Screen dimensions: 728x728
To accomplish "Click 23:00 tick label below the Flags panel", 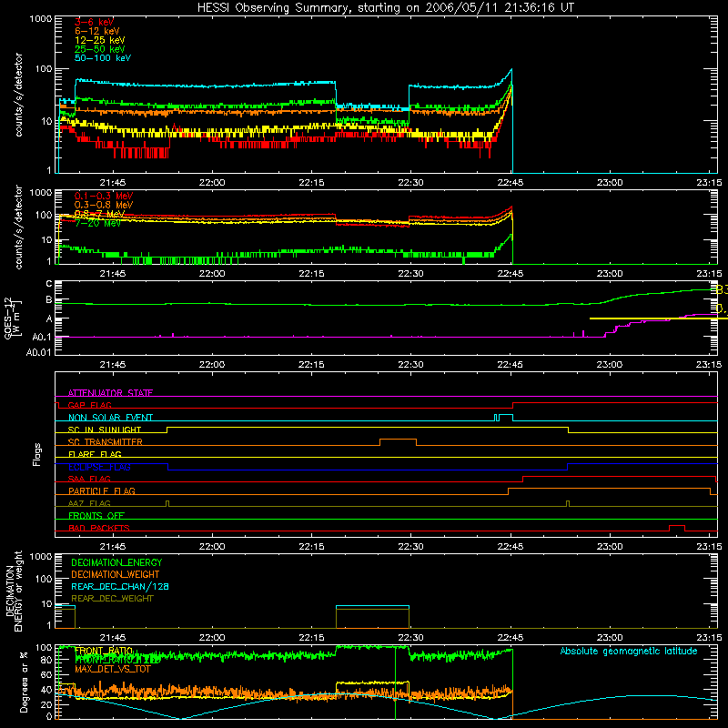I will [x=609, y=547].
